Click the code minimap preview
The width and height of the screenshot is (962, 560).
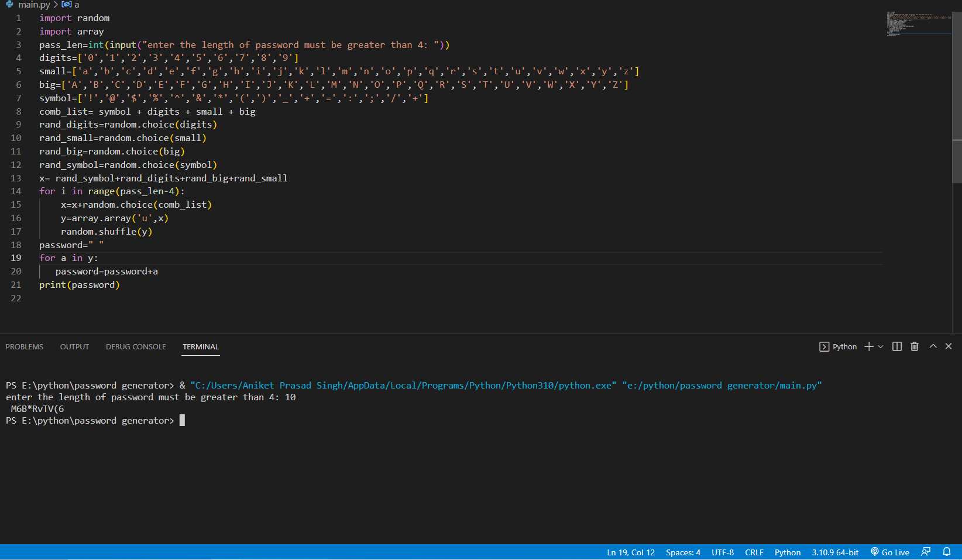click(x=919, y=23)
